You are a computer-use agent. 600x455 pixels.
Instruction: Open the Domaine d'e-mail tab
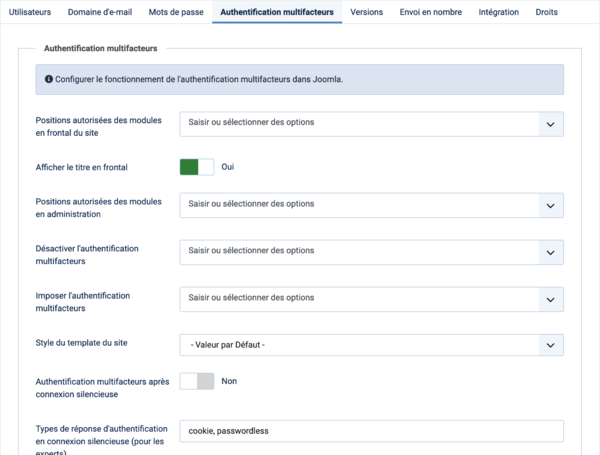[x=100, y=12]
